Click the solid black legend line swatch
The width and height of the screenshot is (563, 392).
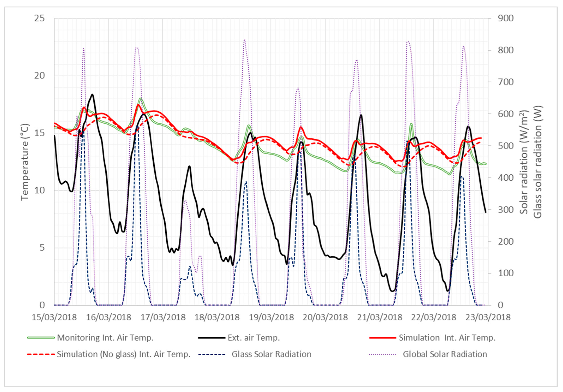[212, 338]
